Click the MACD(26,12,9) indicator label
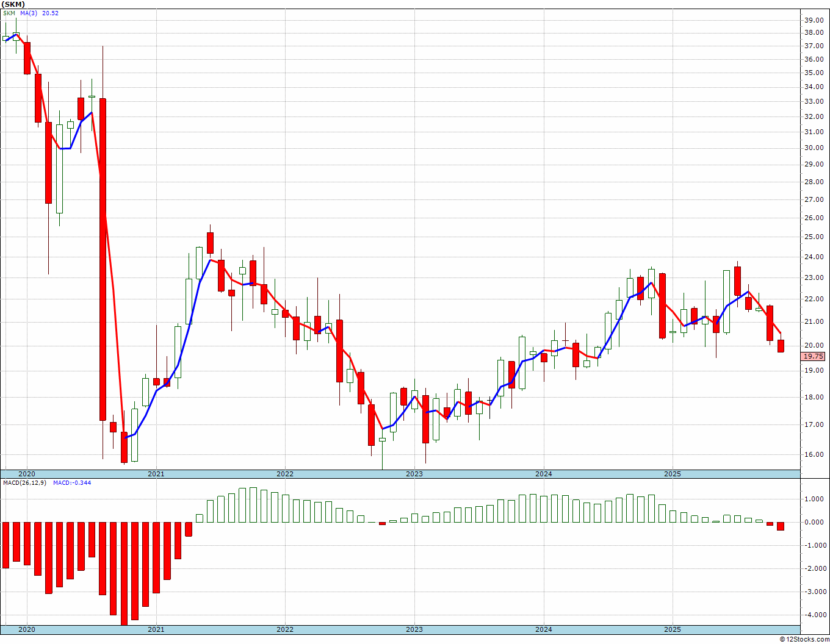This screenshot has height=644, width=830. pyautogui.click(x=25, y=483)
